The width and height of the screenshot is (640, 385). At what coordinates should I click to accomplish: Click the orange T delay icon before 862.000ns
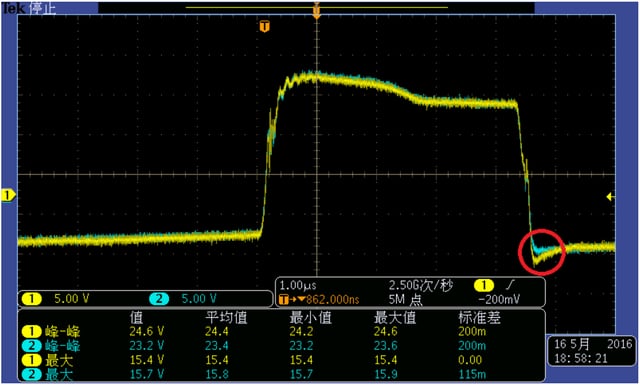(x=284, y=300)
